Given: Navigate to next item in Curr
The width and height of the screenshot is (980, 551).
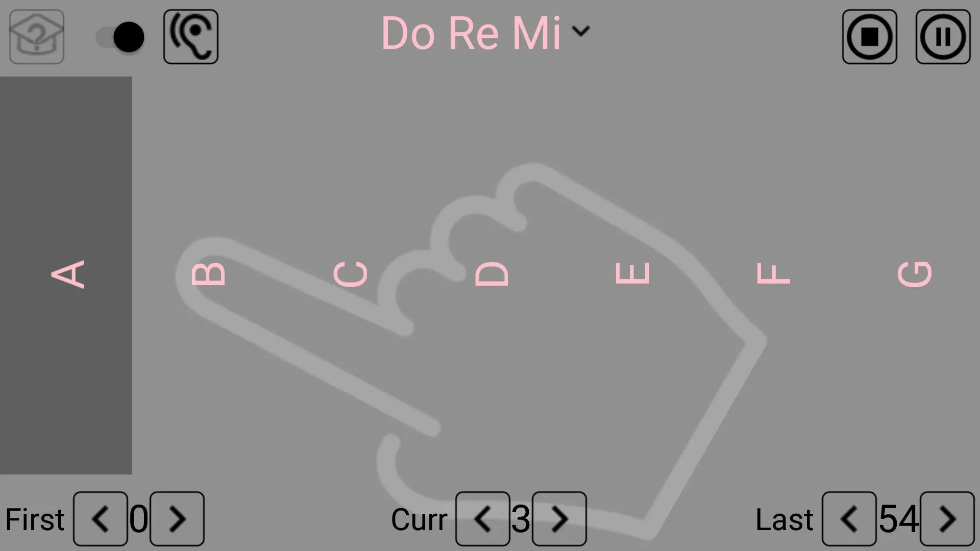Looking at the screenshot, I should click(559, 518).
